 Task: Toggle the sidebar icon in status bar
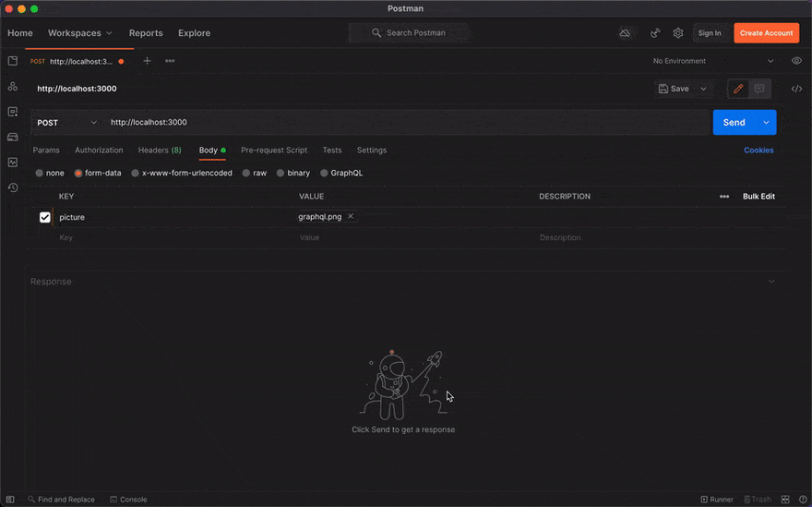[10, 500]
